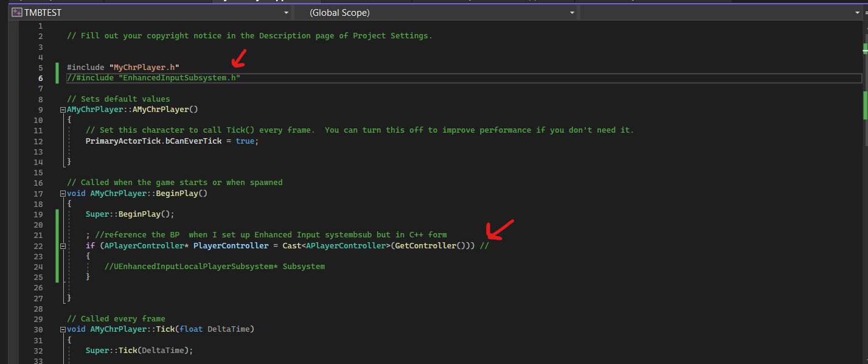Click the Super::BeginPlay() call
Image resolution: width=868 pixels, height=364 pixels.
(130, 214)
